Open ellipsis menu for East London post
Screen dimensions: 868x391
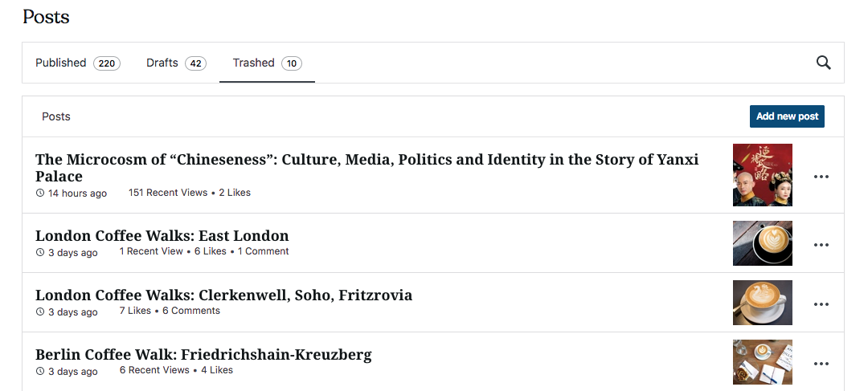pyautogui.click(x=821, y=244)
